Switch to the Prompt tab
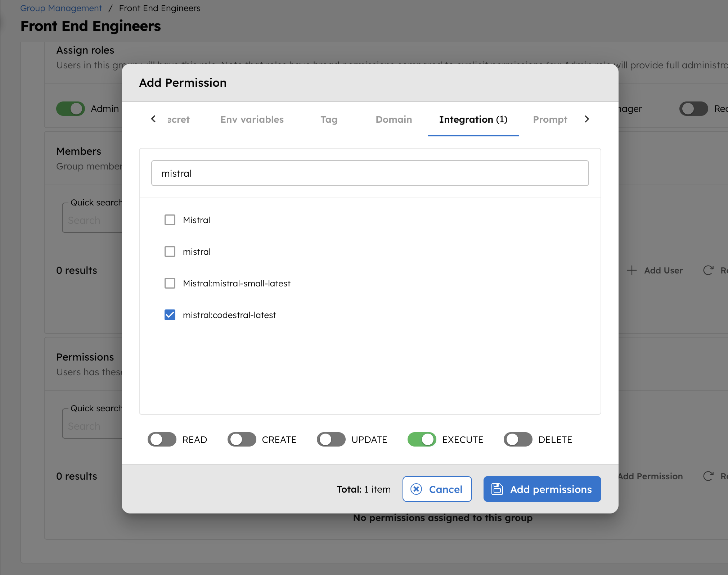This screenshot has width=728, height=575. (550, 119)
